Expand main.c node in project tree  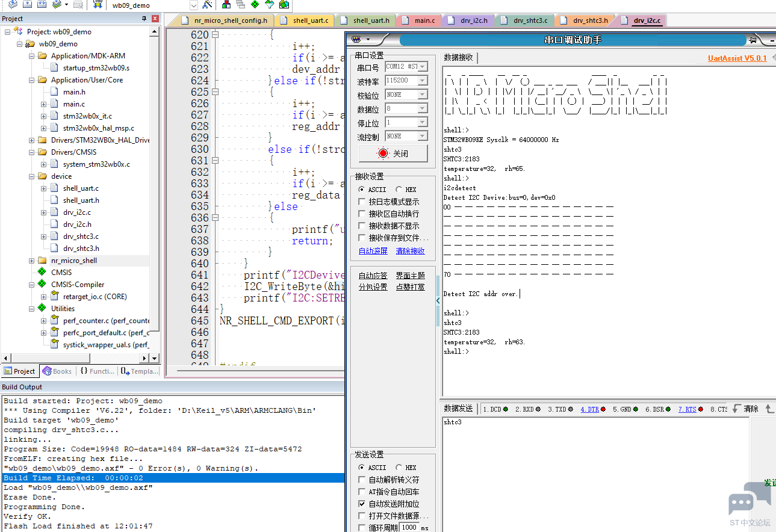point(44,104)
